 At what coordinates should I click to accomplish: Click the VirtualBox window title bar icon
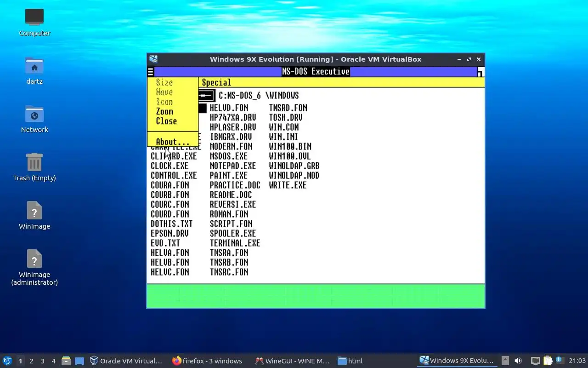(x=153, y=59)
